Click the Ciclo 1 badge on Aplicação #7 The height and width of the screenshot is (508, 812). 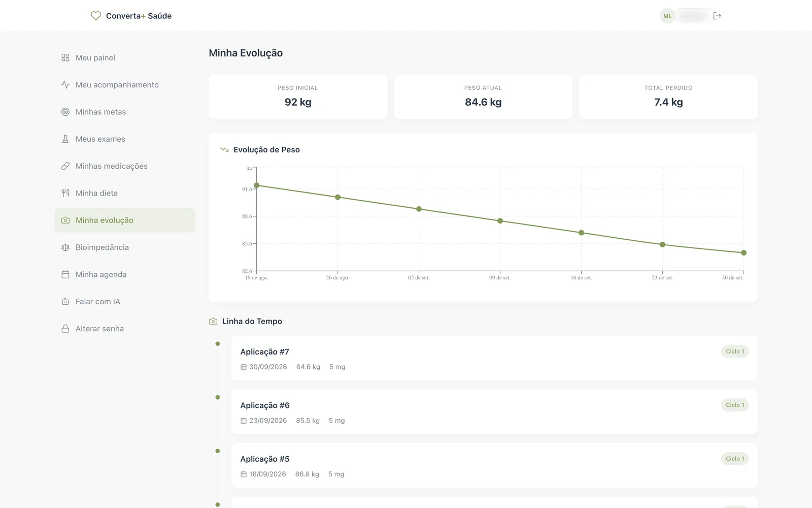pyautogui.click(x=735, y=352)
